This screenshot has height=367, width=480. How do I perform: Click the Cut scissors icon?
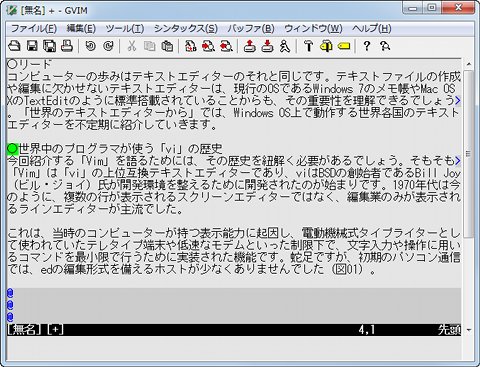(132, 46)
